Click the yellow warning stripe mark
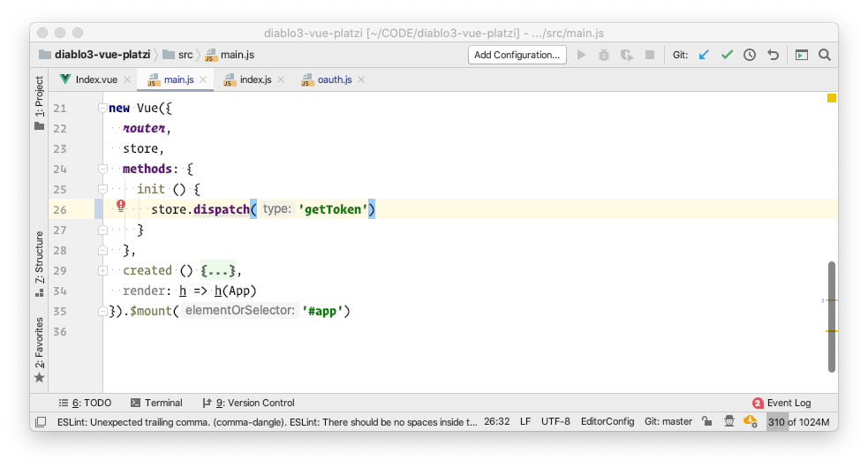 pyautogui.click(x=832, y=330)
